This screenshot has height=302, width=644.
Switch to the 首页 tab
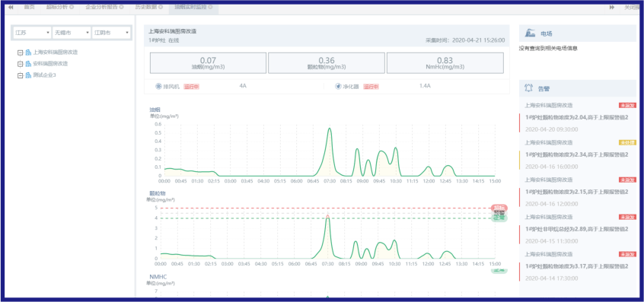pyautogui.click(x=29, y=8)
